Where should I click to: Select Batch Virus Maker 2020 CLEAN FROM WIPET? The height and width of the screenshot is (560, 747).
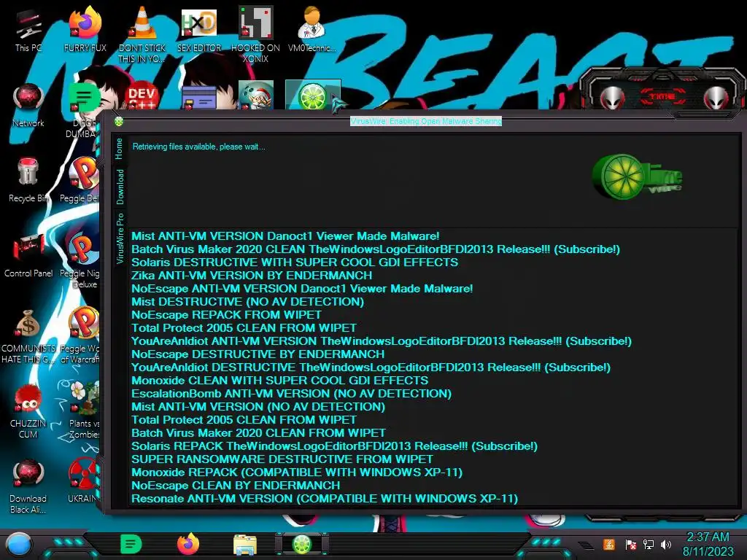click(259, 433)
